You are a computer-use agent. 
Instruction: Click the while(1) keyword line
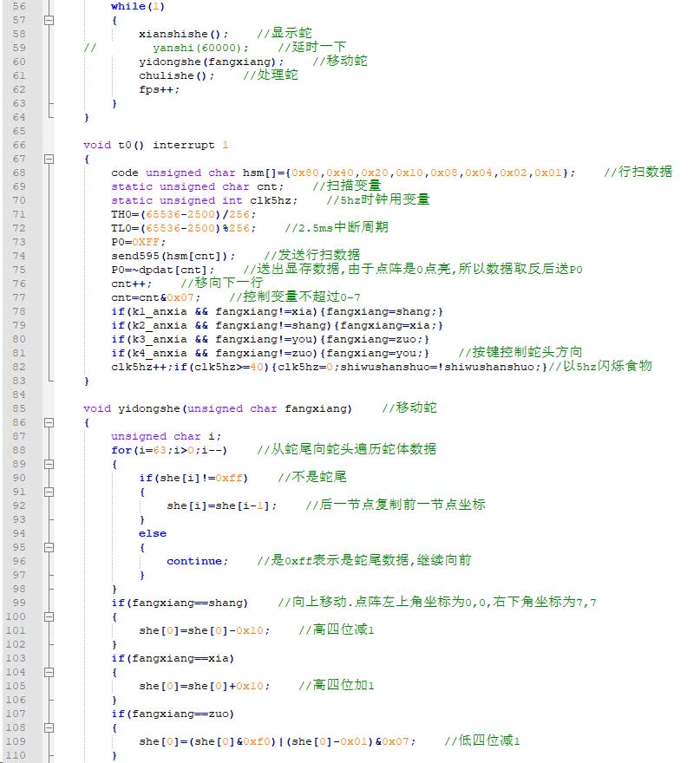pyautogui.click(x=138, y=6)
